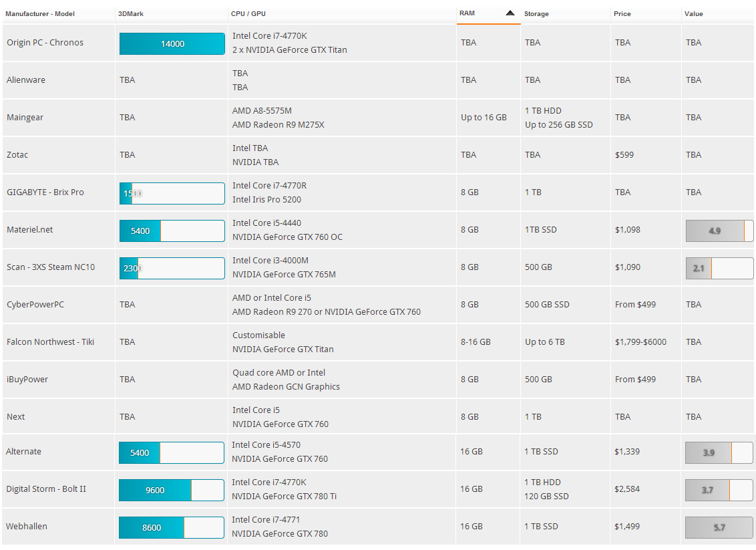Click the 4.9 value bar for Materiel.net

(x=719, y=231)
